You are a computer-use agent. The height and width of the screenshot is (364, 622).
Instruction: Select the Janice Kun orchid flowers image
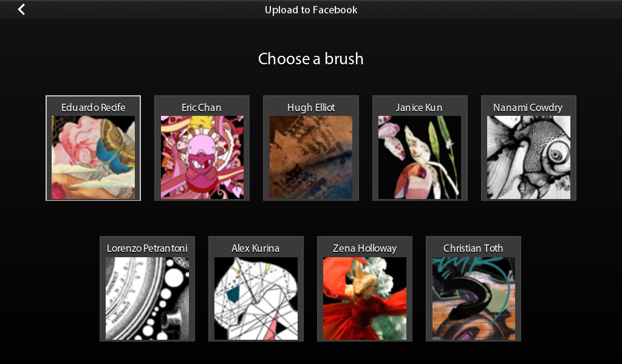tap(420, 157)
